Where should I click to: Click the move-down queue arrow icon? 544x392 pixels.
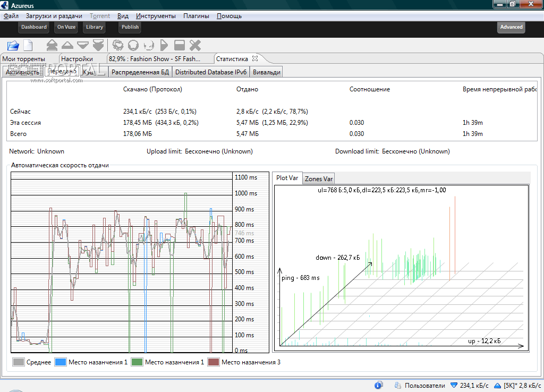82,46
